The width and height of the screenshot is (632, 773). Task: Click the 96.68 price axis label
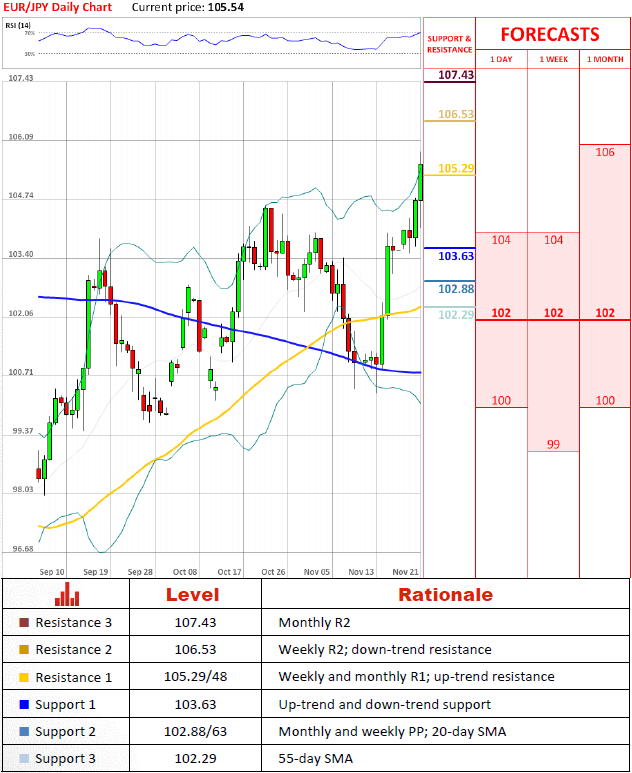click(23, 549)
